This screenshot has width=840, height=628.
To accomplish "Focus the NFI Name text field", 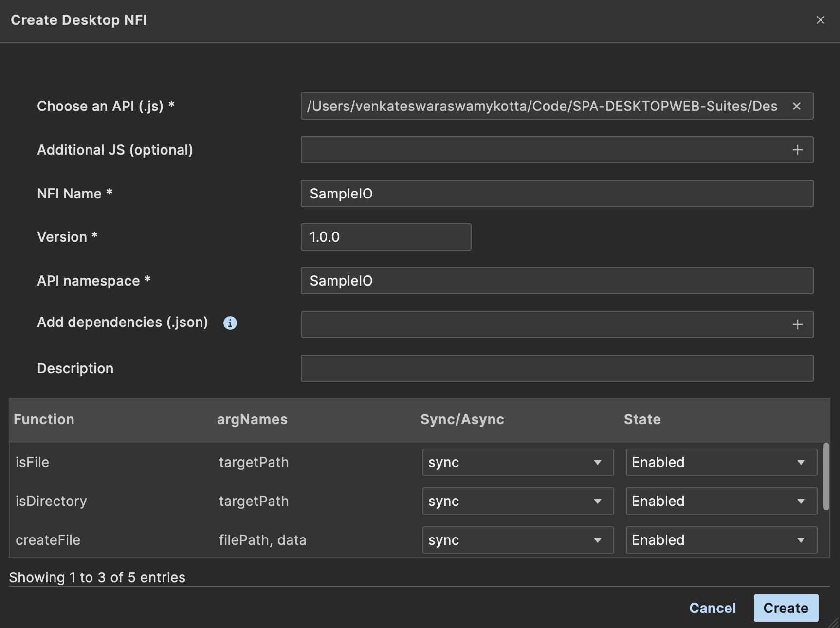I will [x=556, y=194].
